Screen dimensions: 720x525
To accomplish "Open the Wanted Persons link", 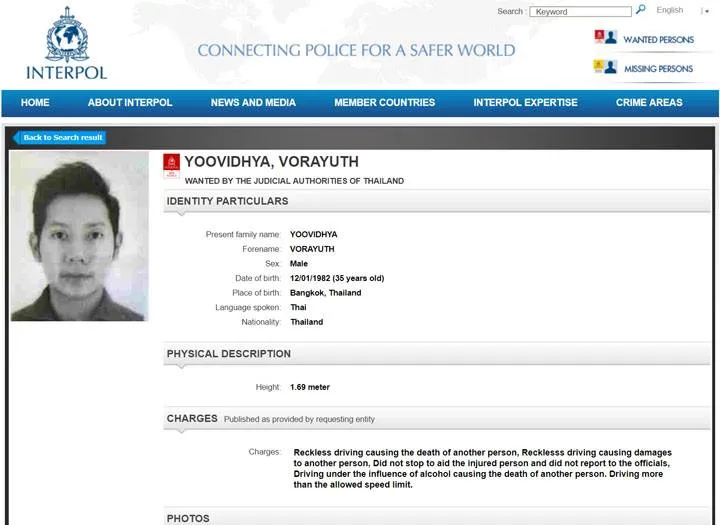I will tap(658, 40).
